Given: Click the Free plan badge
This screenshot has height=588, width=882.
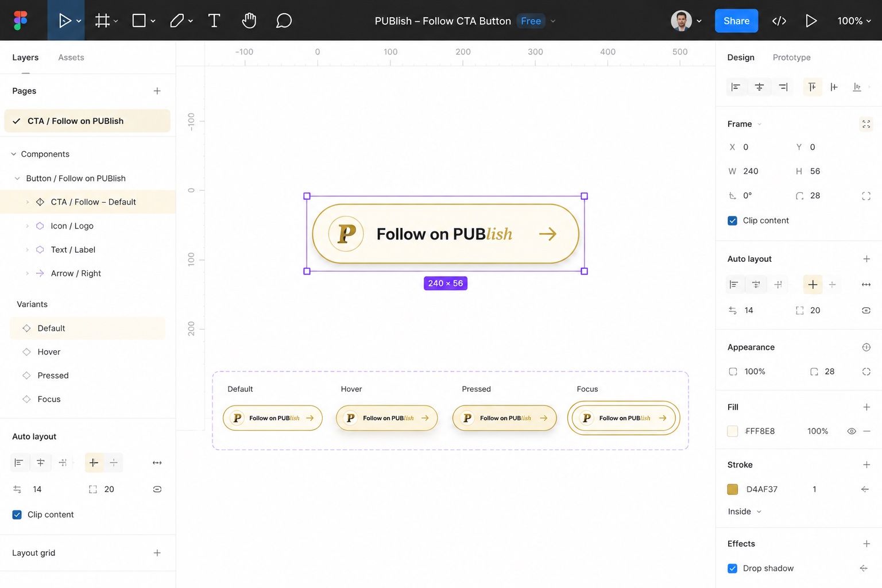Looking at the screenshot, I should pyautogui.click(x=531, y=21).
